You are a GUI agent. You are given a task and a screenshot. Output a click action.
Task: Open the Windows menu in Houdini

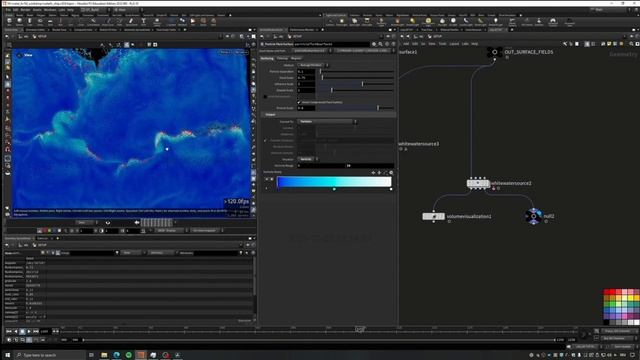tap(50, 10)
